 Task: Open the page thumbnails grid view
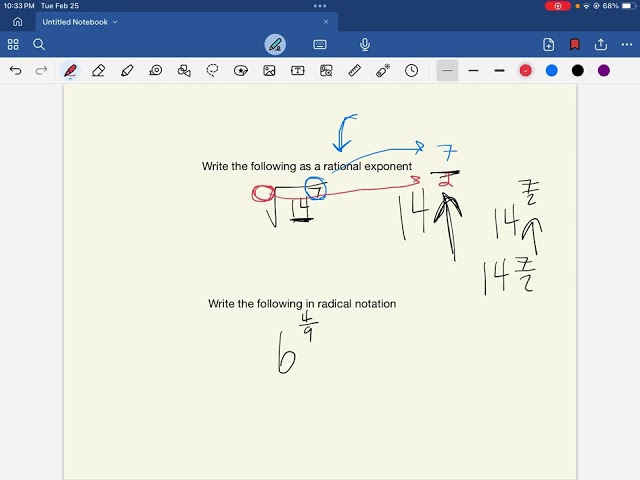(x=13, y=44)
